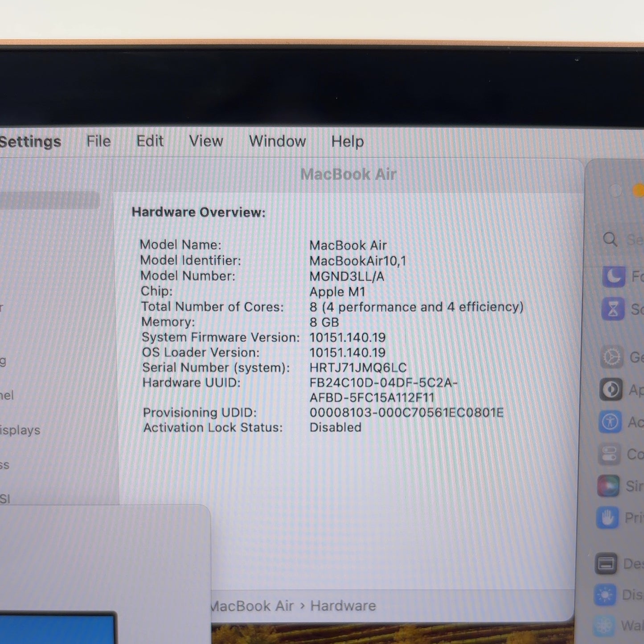Click the search magnifier in Settings sidebar
Viewport: 644px width, 644px height.
pos(610,240)
